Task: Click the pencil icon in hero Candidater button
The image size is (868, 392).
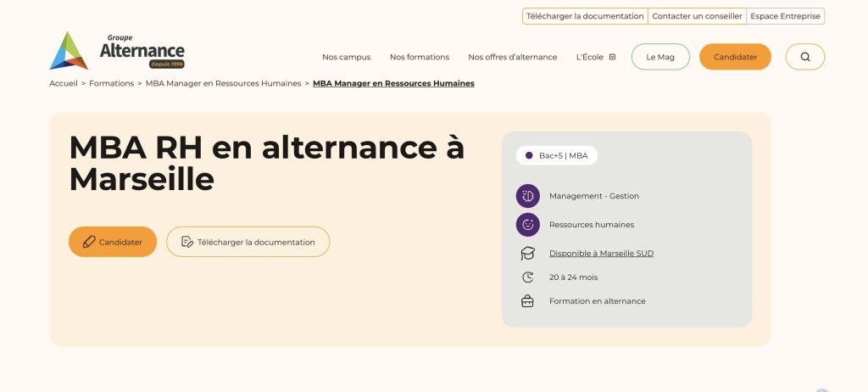Action: click(88, 242)
